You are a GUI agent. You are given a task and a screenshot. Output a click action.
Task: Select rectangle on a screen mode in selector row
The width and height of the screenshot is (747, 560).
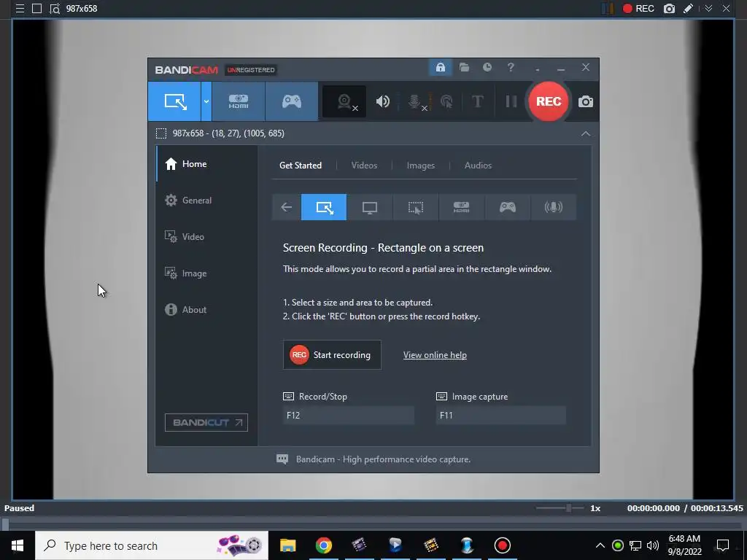(324, 207)
